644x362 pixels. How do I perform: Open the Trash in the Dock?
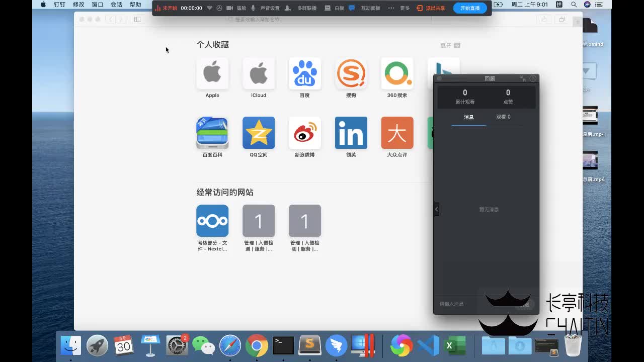pyautogui.click(x=573, y=345)
